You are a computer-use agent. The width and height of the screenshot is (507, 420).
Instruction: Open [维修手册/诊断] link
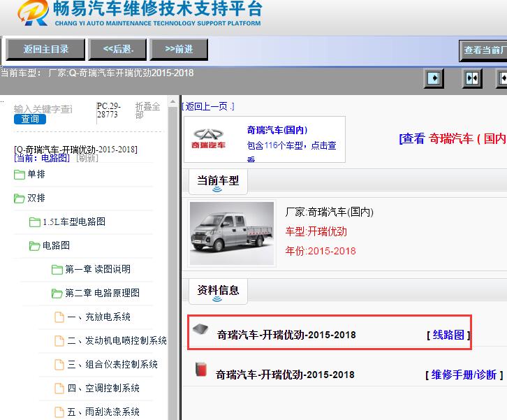click(x=464, y=375)
